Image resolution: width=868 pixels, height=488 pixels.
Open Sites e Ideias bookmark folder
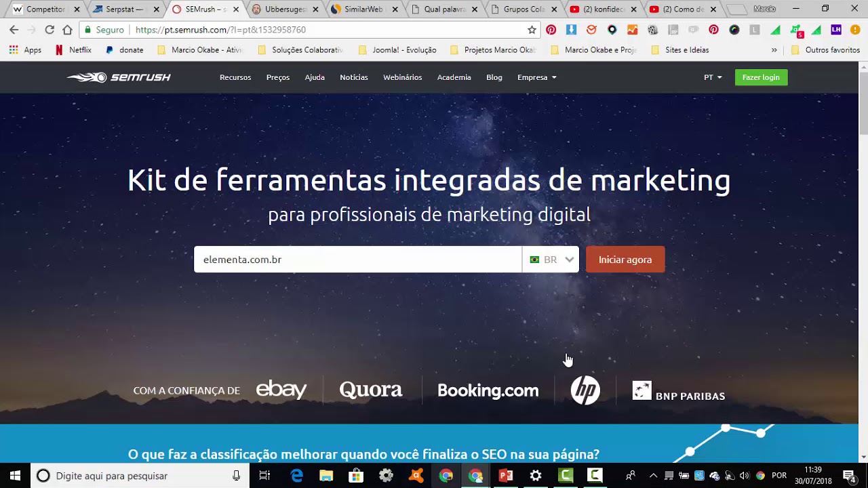point(680,50)
